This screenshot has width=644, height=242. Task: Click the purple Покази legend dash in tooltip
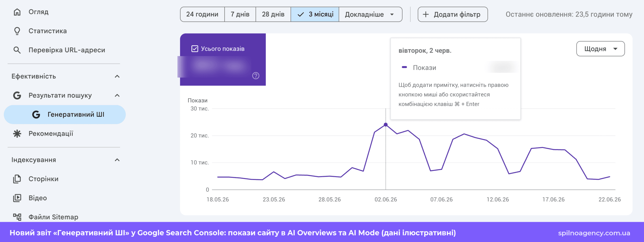pyautogui.click(x=404, y=67)
